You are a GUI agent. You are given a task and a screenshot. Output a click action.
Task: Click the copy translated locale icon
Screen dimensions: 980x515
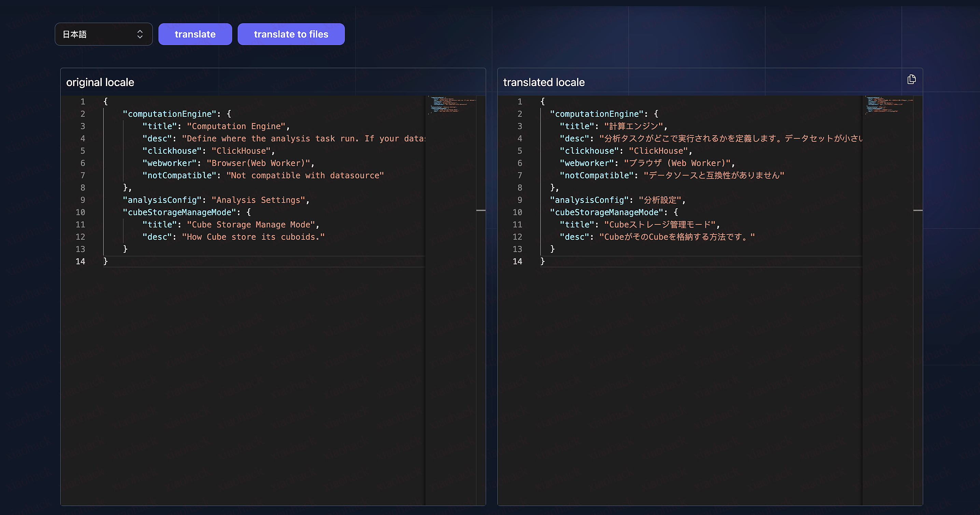coord(911,80)
